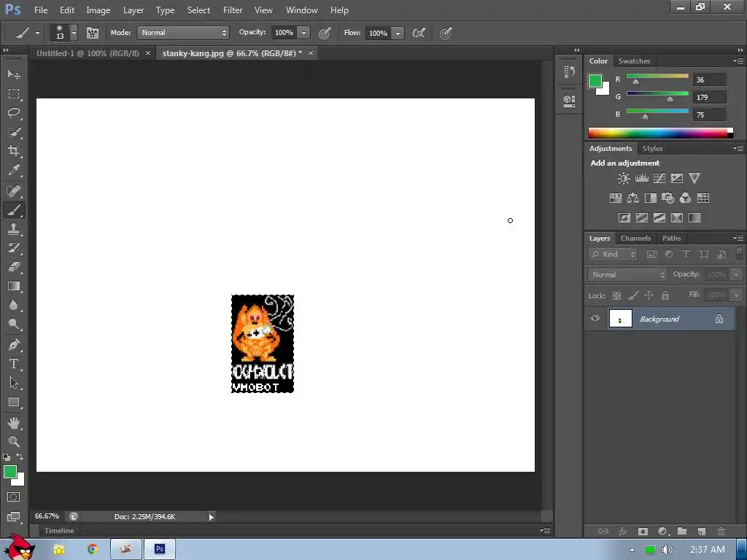The width and height of the screenshot is (747, 560).
Task: Swap foreground and background colors
Action: (20, 456)
